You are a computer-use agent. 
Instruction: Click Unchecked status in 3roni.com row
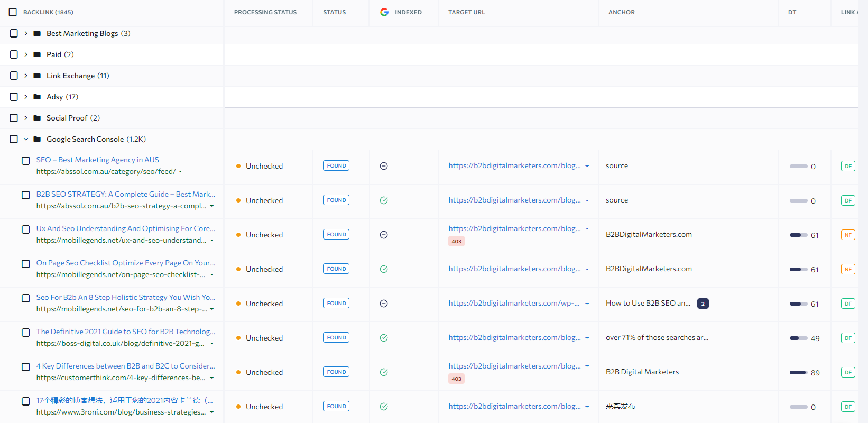point(264,407)
